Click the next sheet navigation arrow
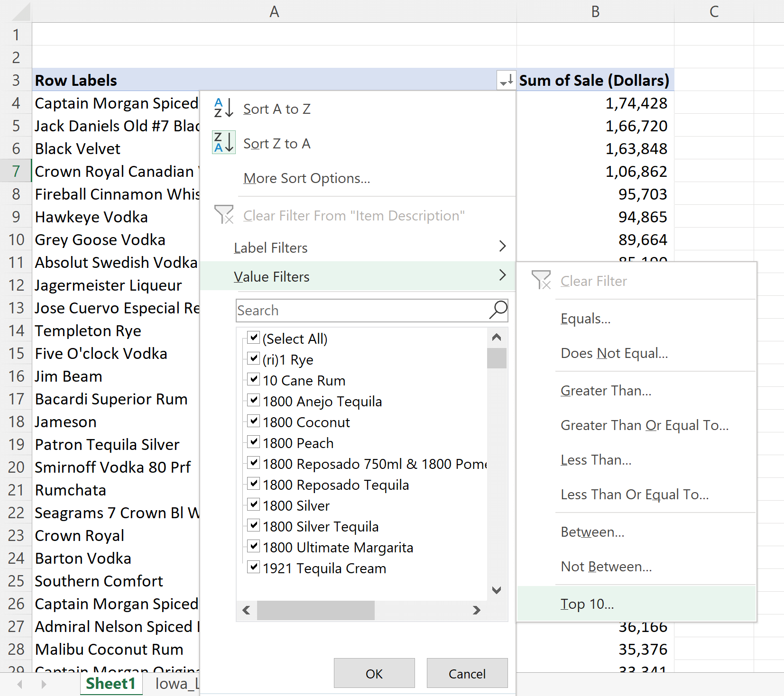 44,684
